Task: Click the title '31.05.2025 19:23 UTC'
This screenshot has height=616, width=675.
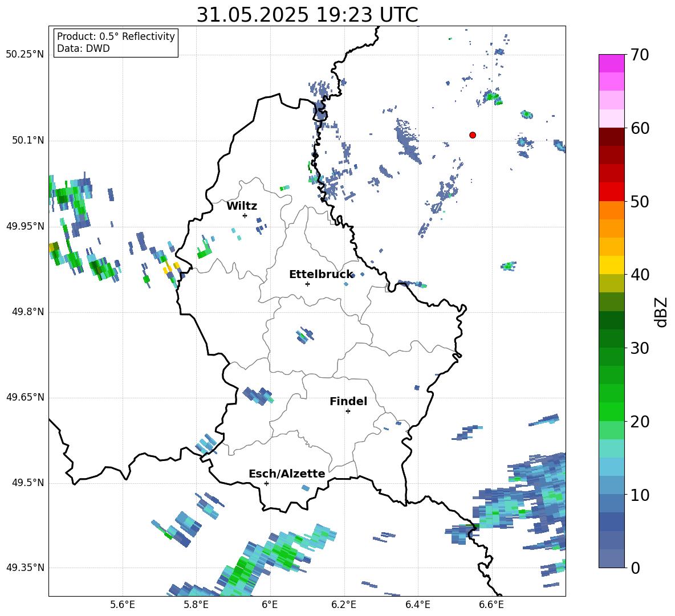Action: click(x=307, y=15)
